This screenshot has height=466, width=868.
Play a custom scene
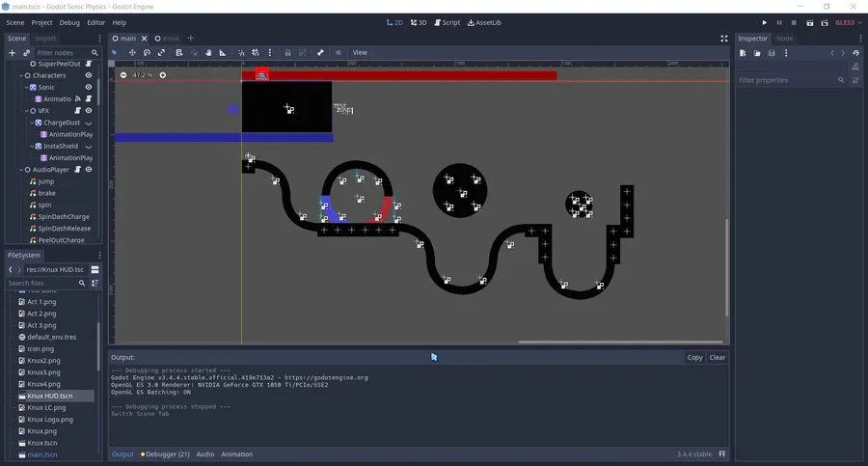(825, 23)
